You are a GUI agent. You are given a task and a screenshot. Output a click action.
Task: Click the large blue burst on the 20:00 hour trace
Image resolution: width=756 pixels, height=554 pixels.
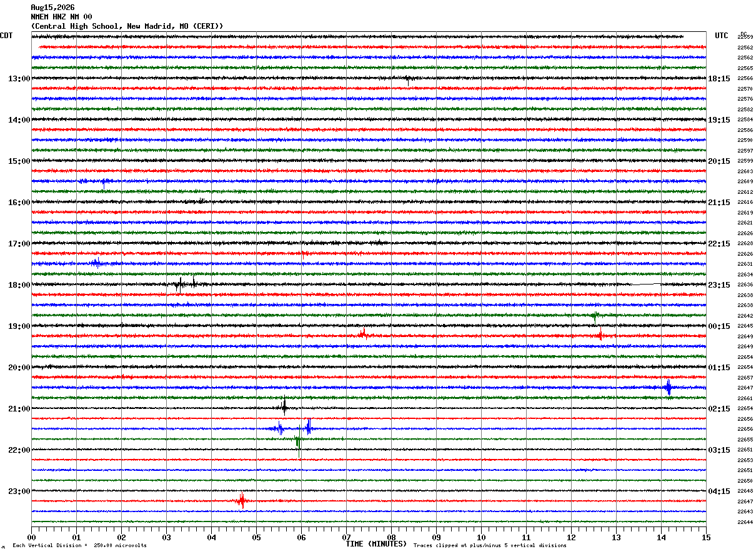(x=668, y=388)
